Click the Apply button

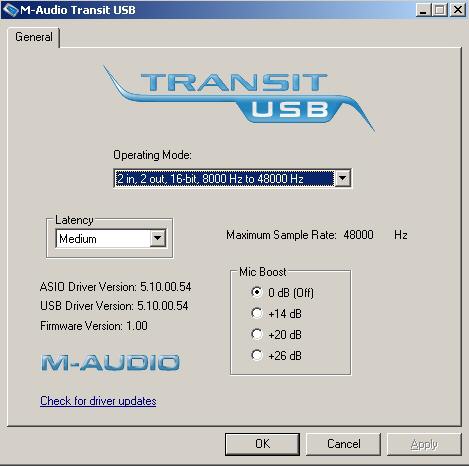point(424,444)
